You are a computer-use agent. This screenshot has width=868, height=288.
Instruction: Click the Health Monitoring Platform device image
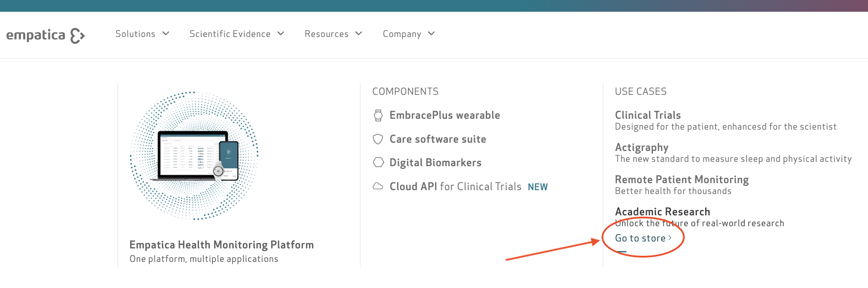[x=194, y=156]
